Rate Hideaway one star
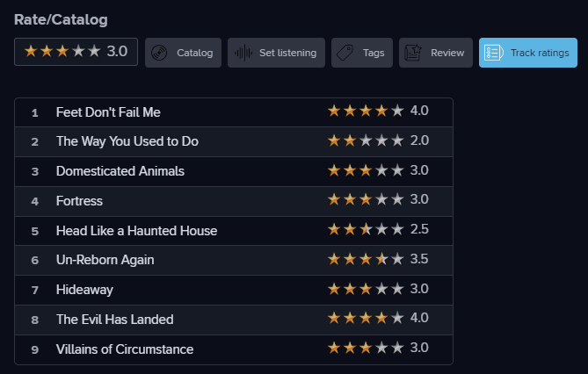This screenshot has width=588, height=374. (x=334, y=289)
